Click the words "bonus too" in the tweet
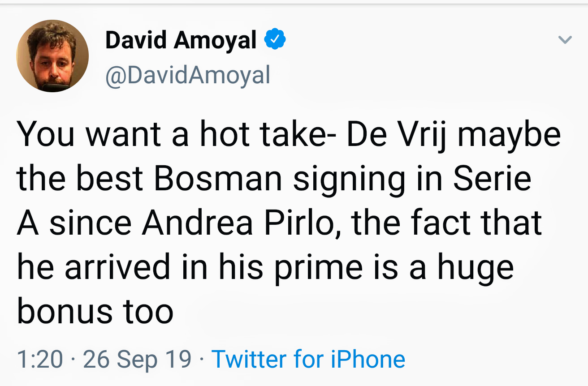This screenshot has height=386, width=588. pyautogui.click(x=95, y=311)
